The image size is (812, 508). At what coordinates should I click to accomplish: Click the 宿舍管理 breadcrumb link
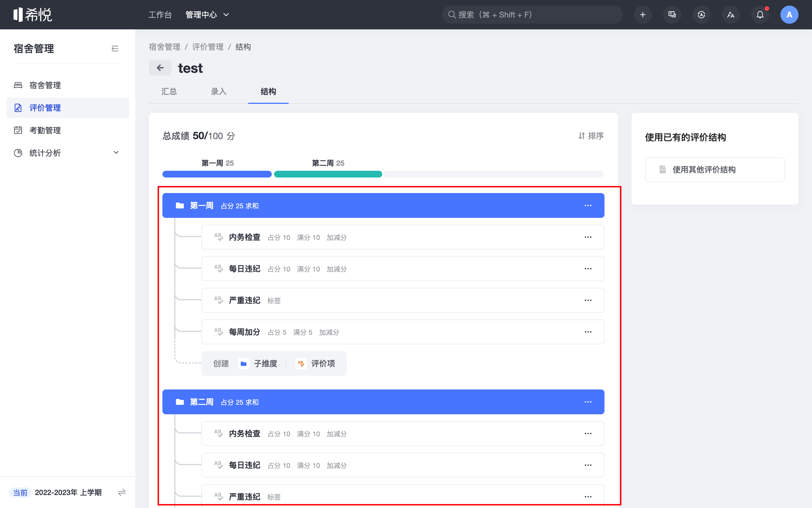pos(165,47)
